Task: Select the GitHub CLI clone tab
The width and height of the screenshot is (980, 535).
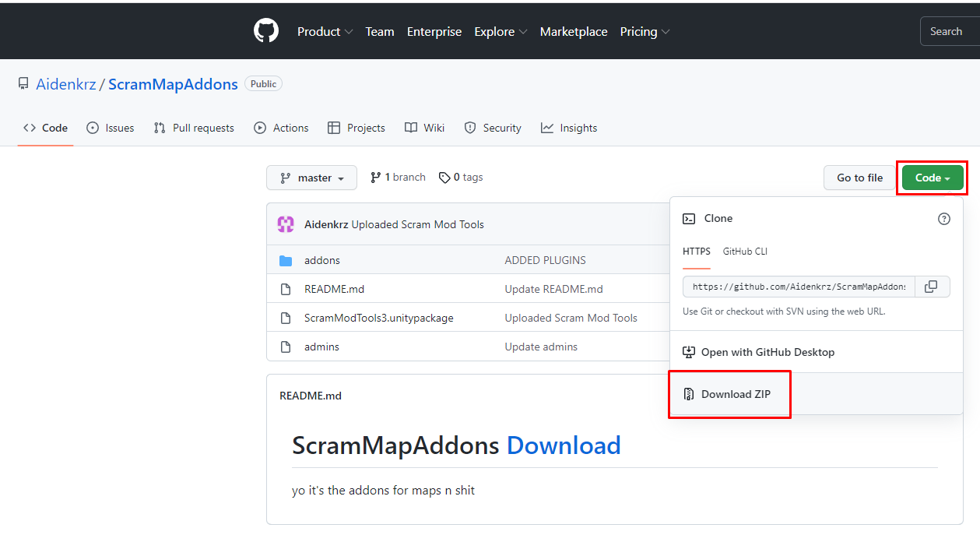Action: [745, 252]
